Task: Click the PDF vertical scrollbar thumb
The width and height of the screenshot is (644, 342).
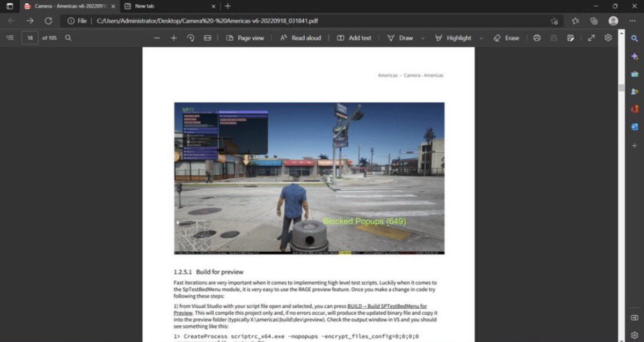Action: coord(621,88)
